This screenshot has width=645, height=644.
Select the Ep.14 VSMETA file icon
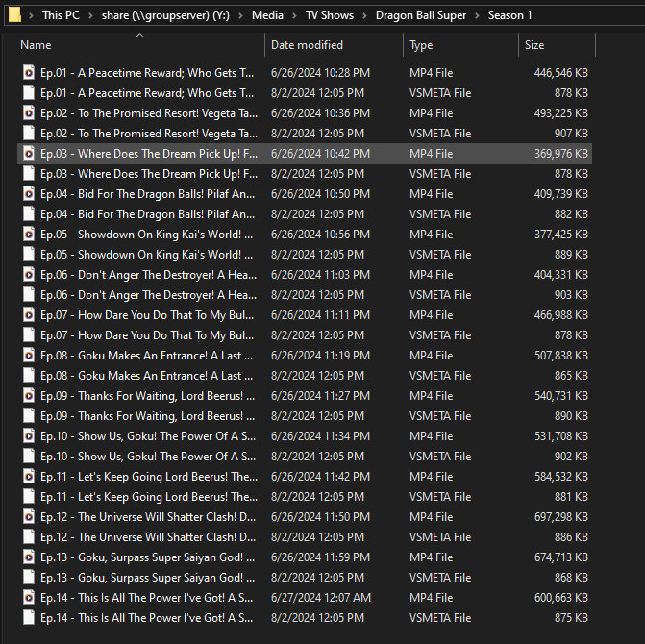pyautogui.click(x=29, y=618)
